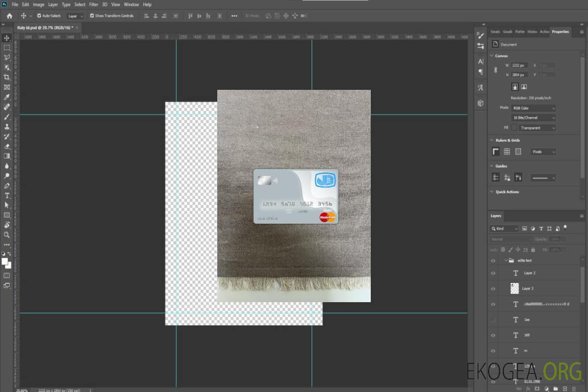Disable Show Transform Controls checkbox

92,16
